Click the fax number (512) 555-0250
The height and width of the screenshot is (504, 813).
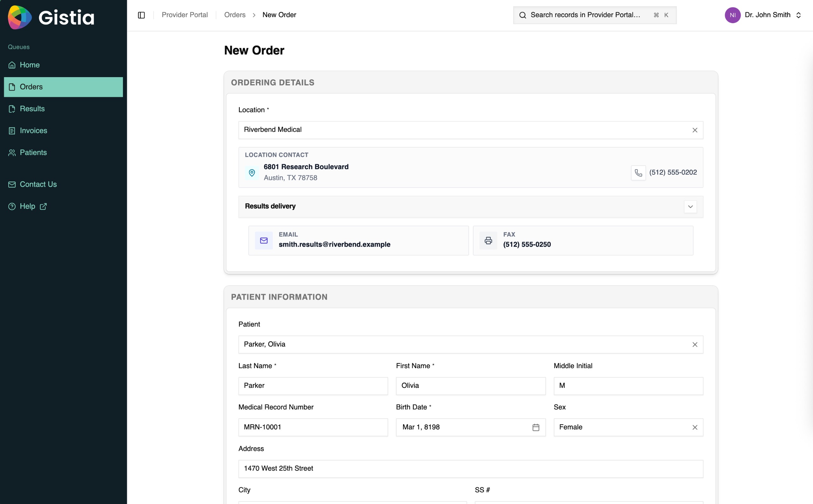527,245
